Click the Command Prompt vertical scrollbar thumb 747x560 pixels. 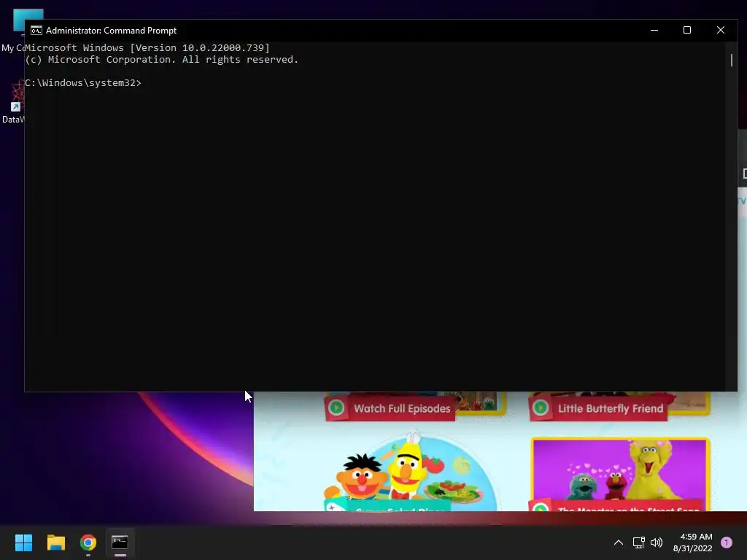tap(731, 60)
